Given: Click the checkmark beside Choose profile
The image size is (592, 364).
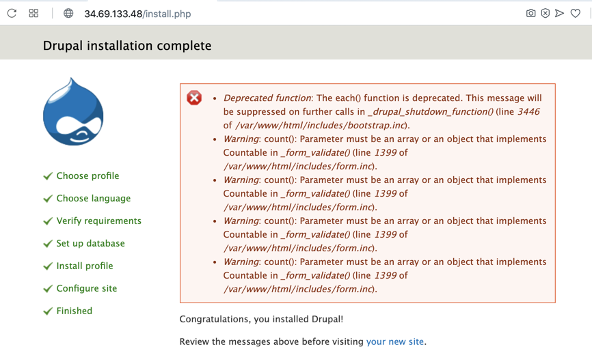Looking at the screenshot, I should tap(48, 176).
